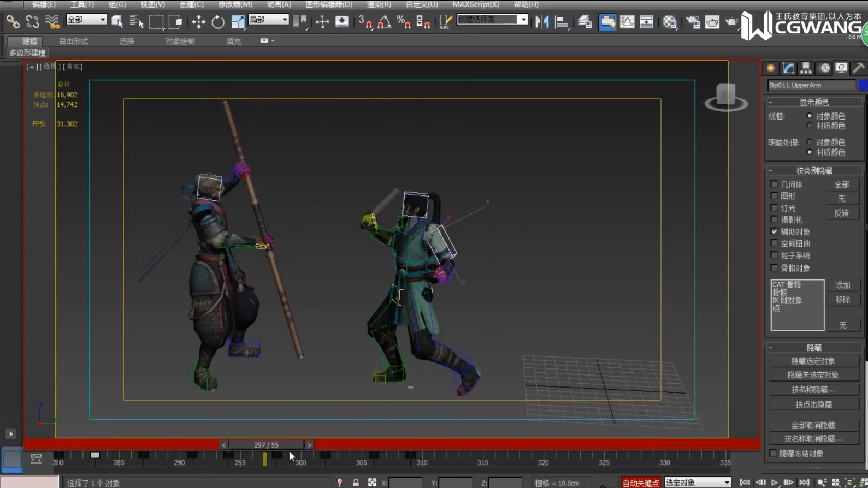This screenshot has height=488, width=868.
Task: Enable the 几何体 hide checkbox
Action: click(x=774, y=184)
